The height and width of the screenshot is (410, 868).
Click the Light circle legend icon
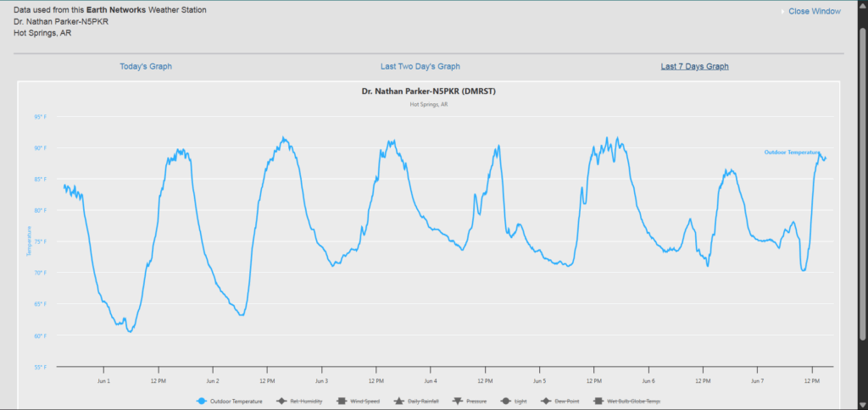click(x=504, y=402)
